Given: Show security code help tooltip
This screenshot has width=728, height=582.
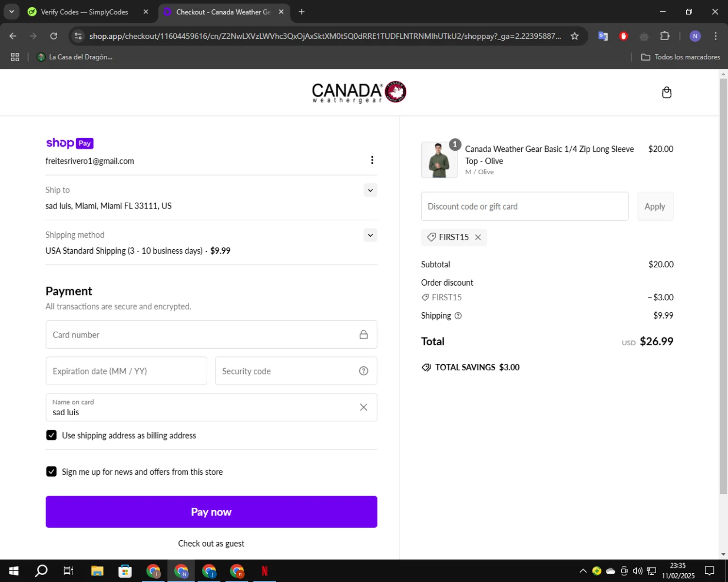Looking at the screenshot, I should (x=364, y=371).
